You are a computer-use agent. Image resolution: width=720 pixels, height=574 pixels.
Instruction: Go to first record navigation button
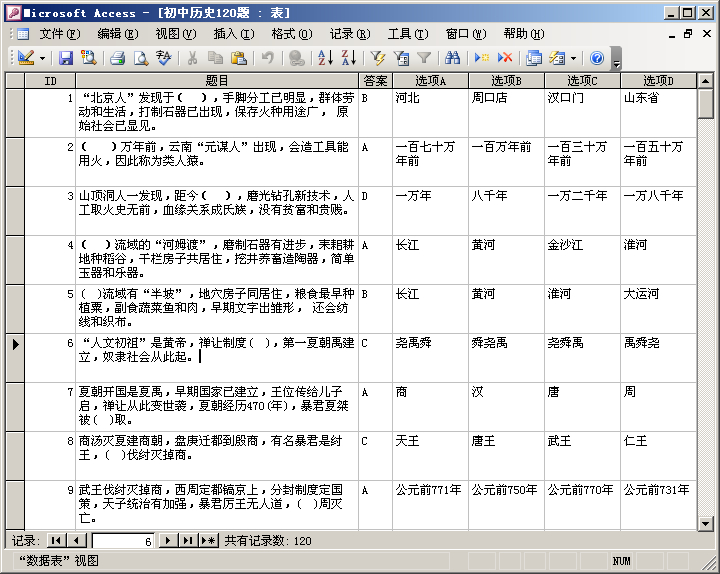tap(56, 540)
